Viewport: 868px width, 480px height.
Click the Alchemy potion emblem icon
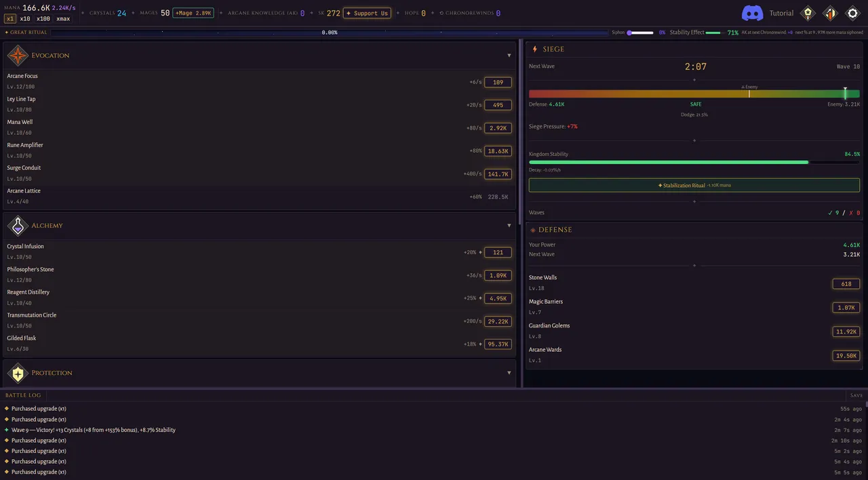point(18,226)
